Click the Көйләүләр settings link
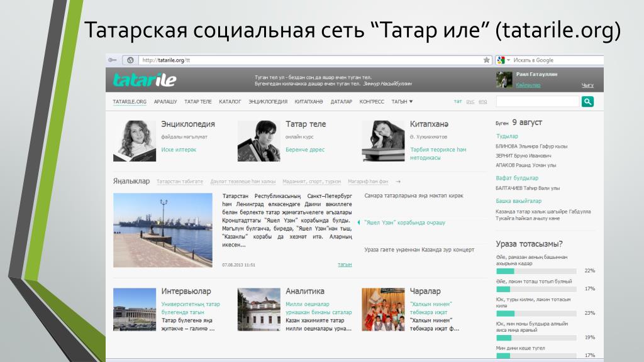 point(528,85)
